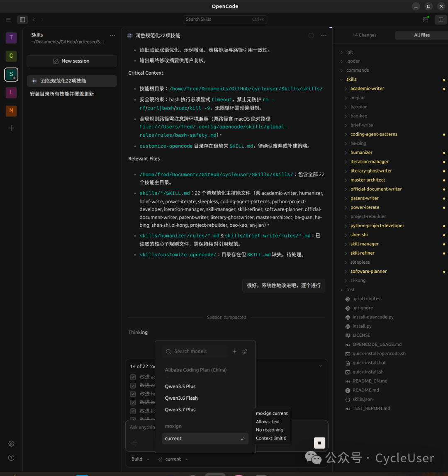Switch to project M avatar
This screenshot has height=476, width=448.
point(11,111)
